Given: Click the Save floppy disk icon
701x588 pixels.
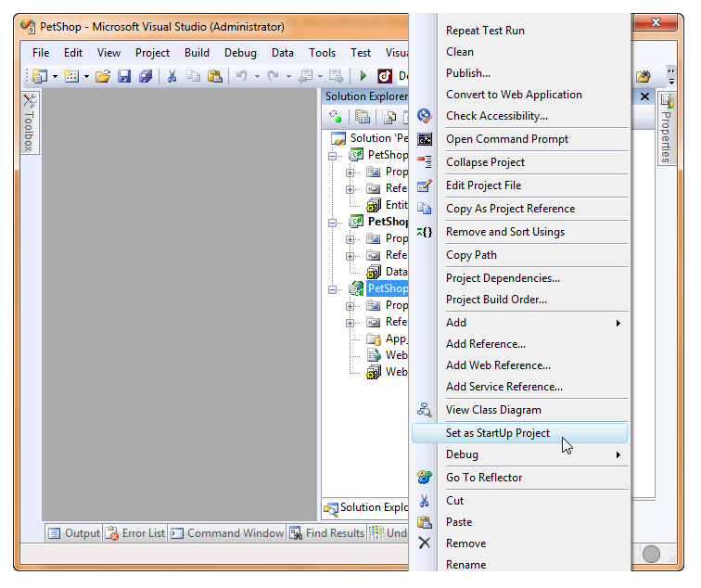Looking at the screenshot, I should tap(124, 76).
